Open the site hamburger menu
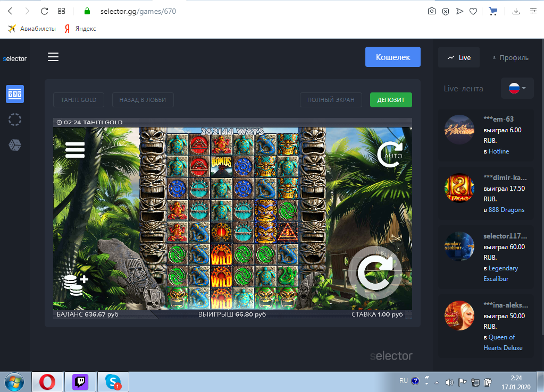 click(53, 57)
